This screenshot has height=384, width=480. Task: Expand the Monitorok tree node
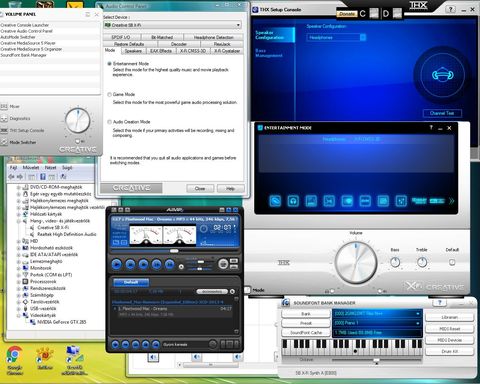[x=19, y=268]
